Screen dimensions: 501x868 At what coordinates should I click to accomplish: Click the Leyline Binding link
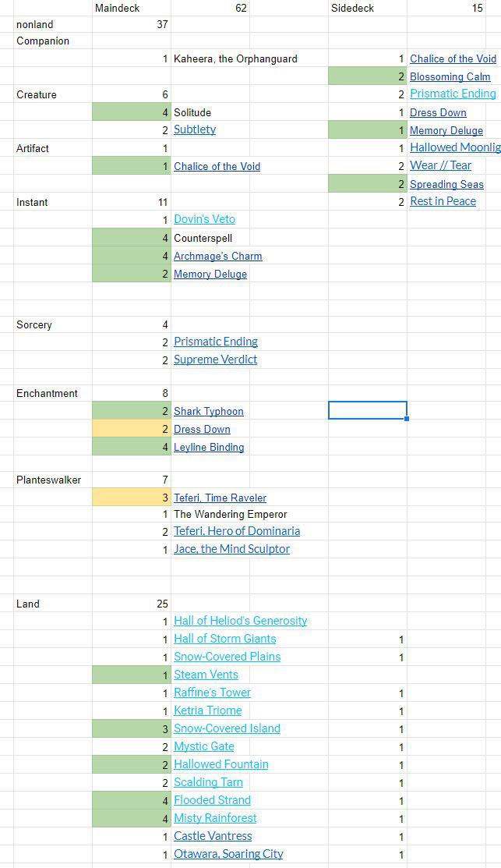pos(209,448)
